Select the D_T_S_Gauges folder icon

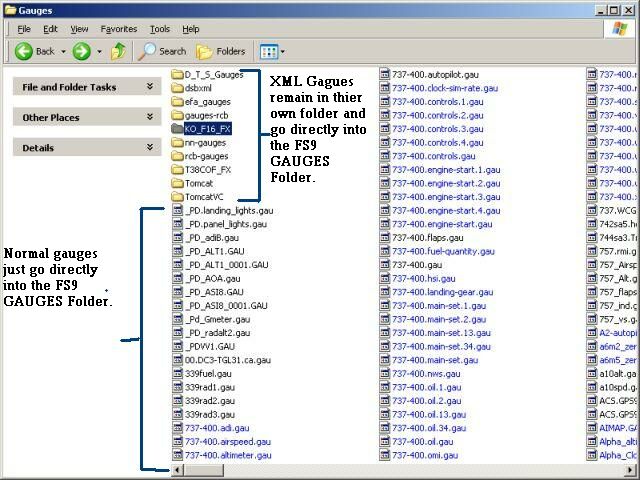click(177, 74)
